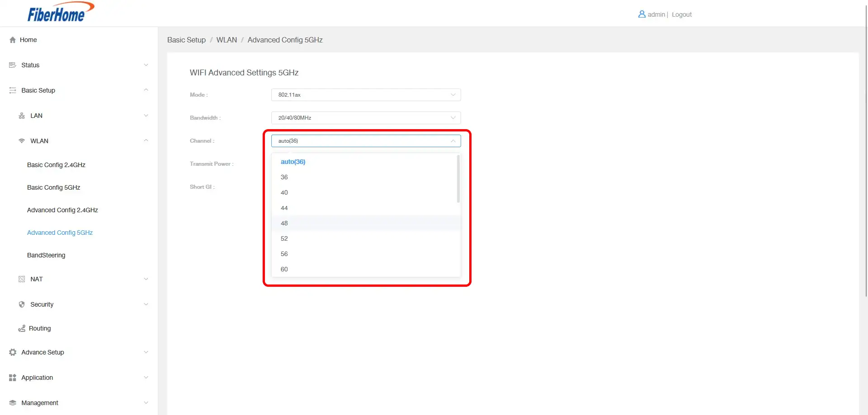Click the Logout link
Image resolution: width=868 pixels, height=415 pixels.
tap(681, 14)
